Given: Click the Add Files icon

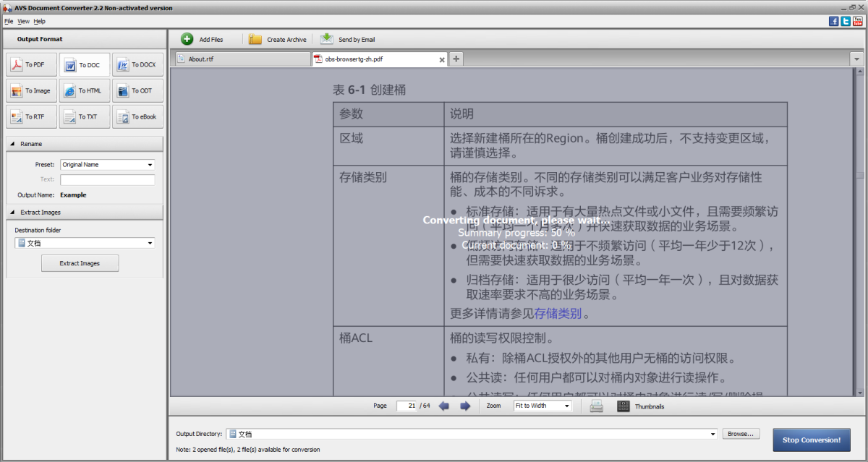Looking at the screenshot, I should point(187,39).
